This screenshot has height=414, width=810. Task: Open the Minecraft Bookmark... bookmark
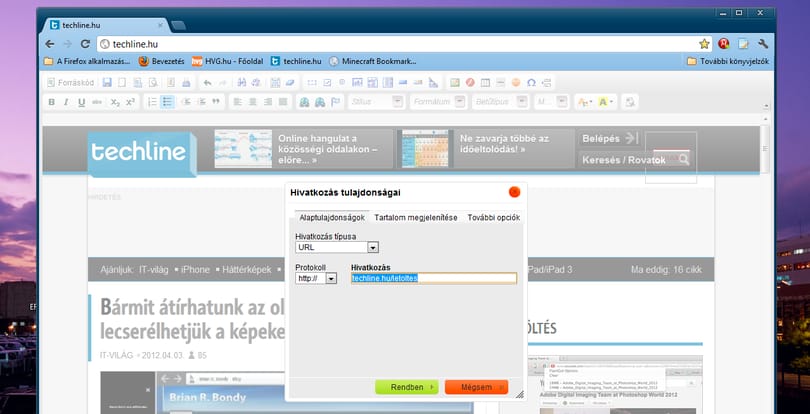pos(372,61)
